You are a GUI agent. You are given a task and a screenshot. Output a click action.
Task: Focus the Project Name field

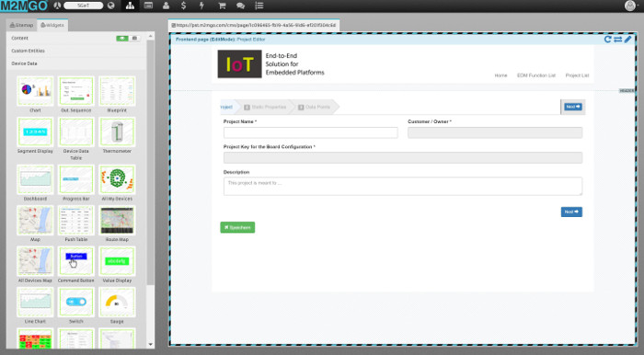[311, 132]
